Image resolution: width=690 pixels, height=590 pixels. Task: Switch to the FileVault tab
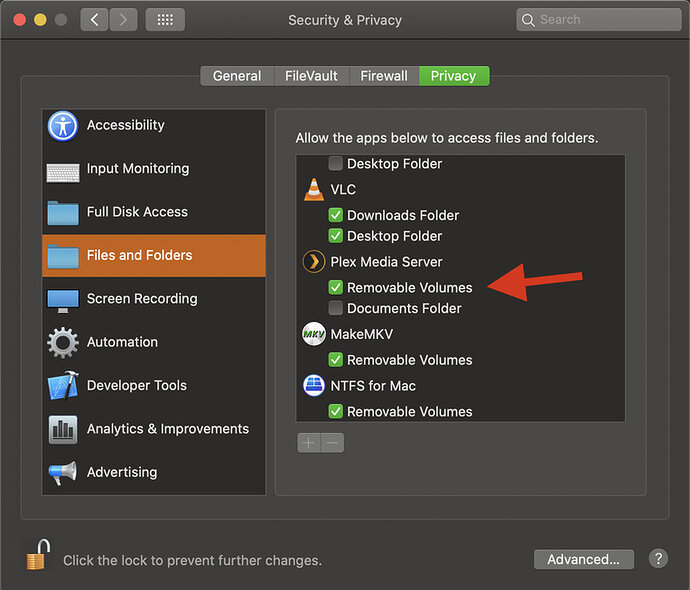click(311, 76)
